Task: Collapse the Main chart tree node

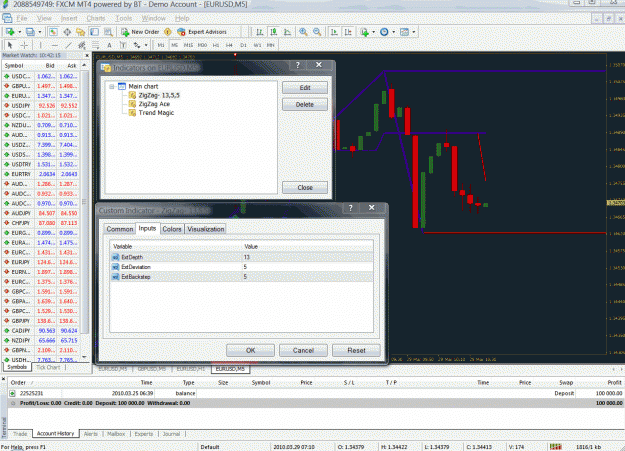Action: tap(112, 86)
